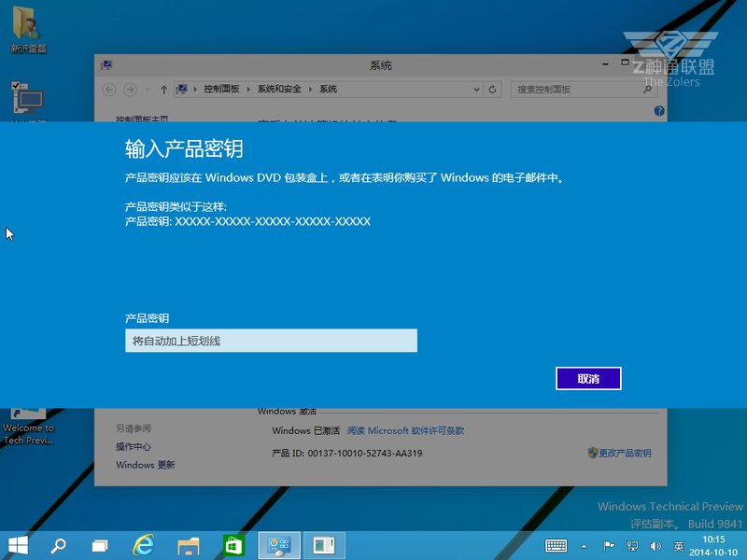Click 更改产品密钥 link
This screenshot has height=560, width=747.
pyautogui.click(x=625, y=453)
